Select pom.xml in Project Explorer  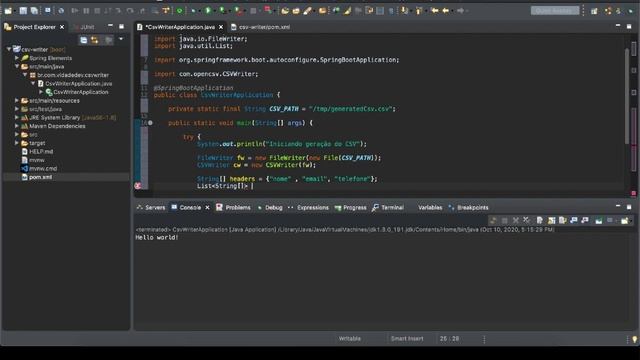click(40, 177)
